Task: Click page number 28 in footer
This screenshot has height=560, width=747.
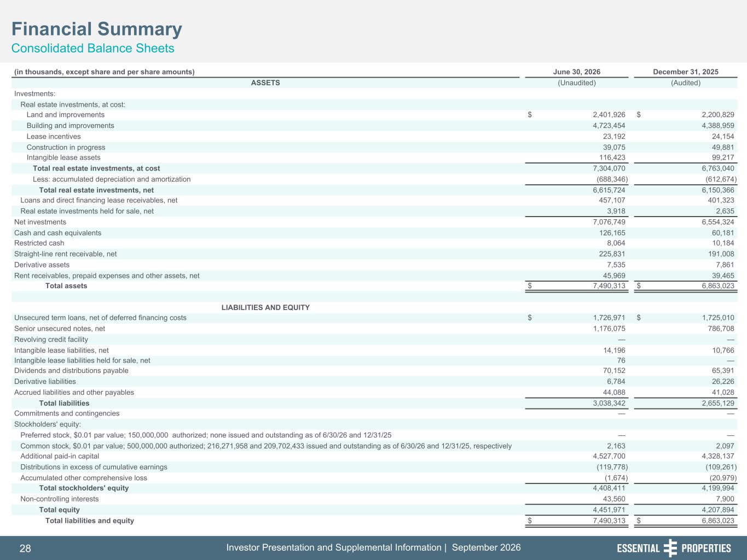Action: (x=25, y=549)
